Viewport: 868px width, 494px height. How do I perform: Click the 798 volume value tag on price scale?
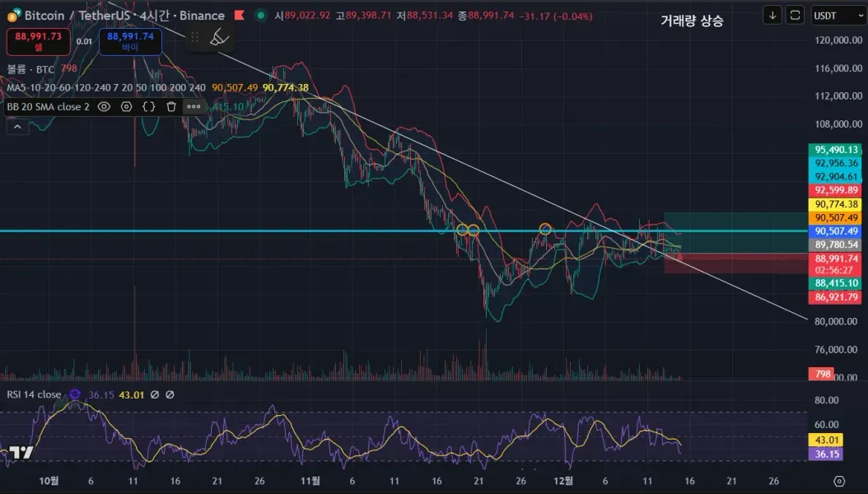(x=822, y=374)
